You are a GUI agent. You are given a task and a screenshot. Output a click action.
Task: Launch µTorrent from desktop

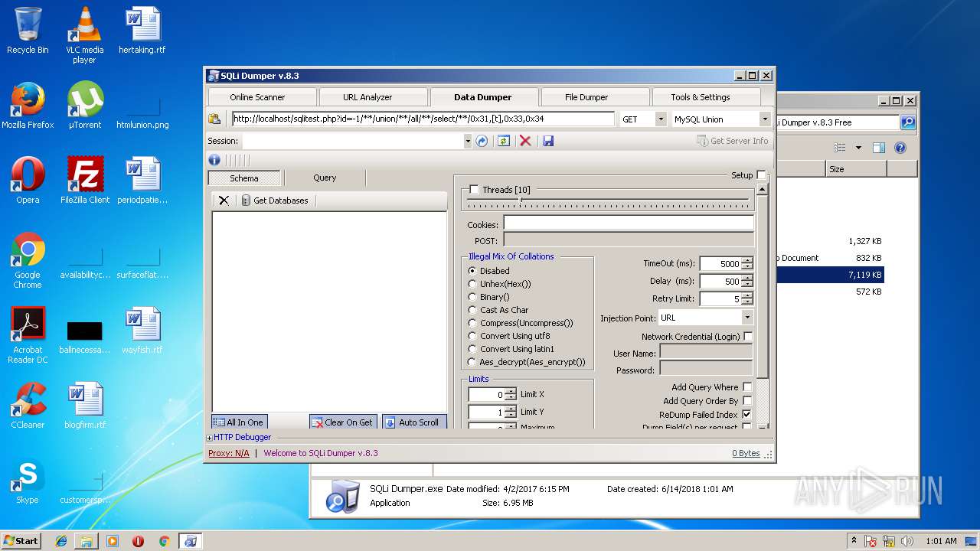85,106
